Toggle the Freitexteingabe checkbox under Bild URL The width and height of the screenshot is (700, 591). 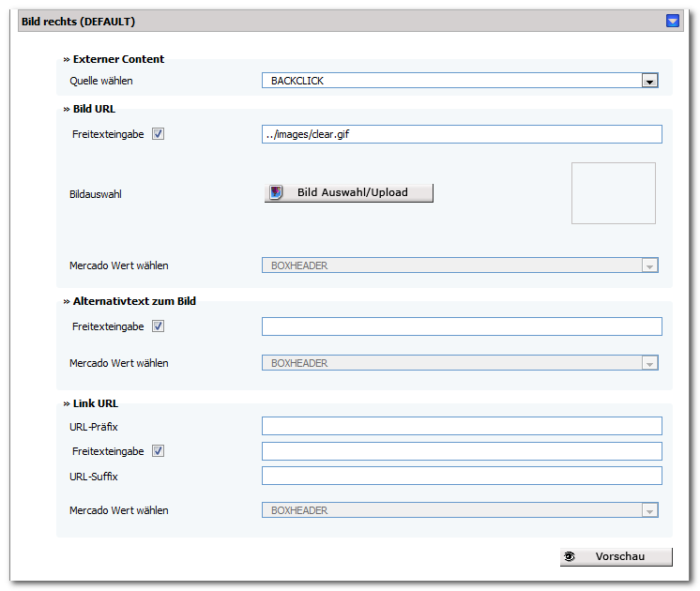pyautogui.click(x=158, y=134)
